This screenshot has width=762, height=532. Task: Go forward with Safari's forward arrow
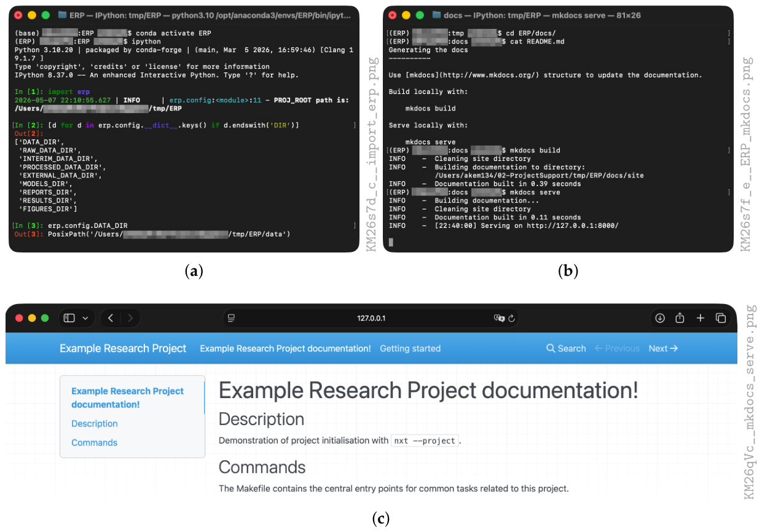pos(130,318)
